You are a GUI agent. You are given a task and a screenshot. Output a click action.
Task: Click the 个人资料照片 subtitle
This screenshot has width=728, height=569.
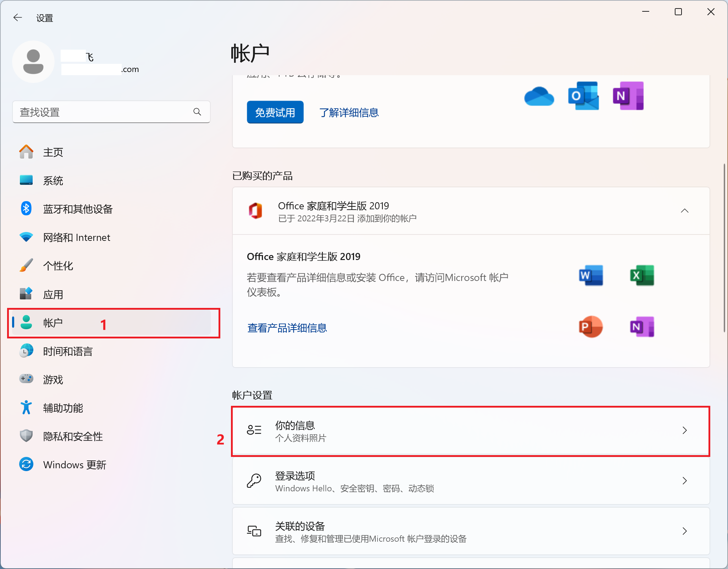pyautogui.click(x=300, y=438)
